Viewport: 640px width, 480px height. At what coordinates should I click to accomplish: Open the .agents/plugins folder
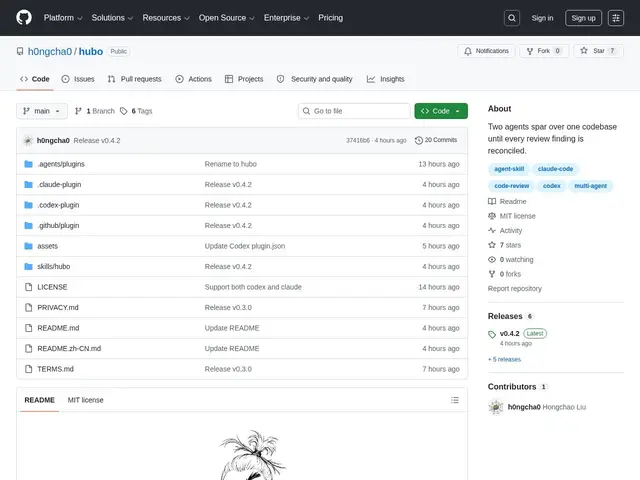(x=61, y=164)
